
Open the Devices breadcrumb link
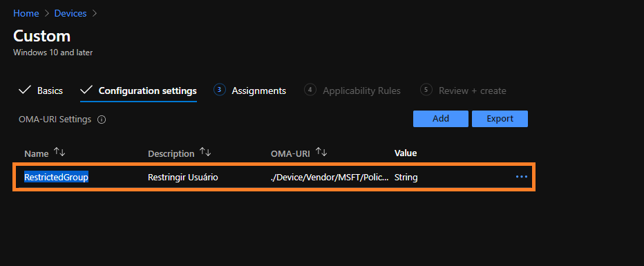70,13
